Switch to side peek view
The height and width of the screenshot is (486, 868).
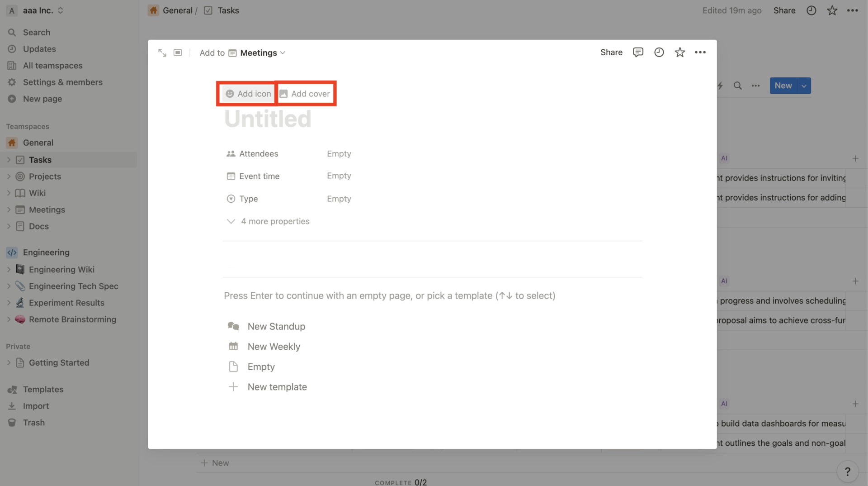click(178, 52)
